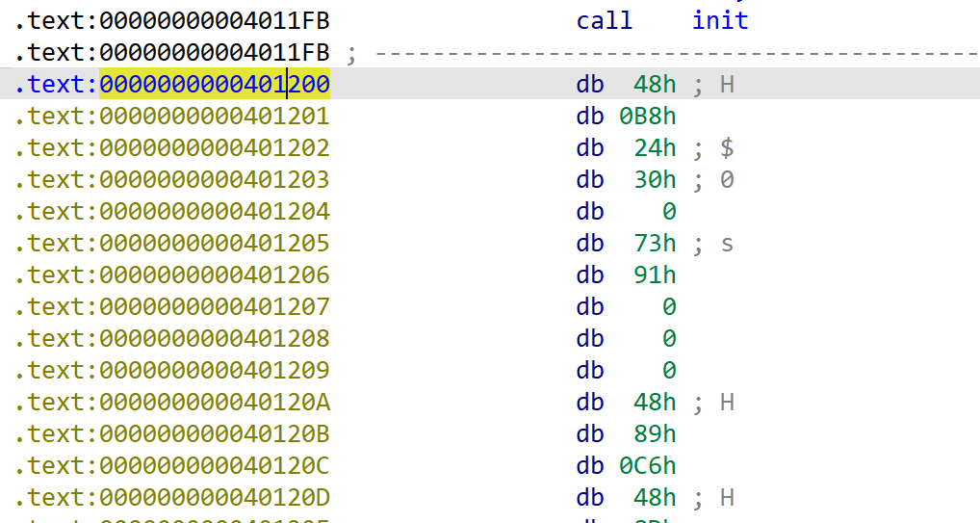This screenshot has width=980, height=523.
Task: Select address line 0000000000401201
Action: [x=215, y=117]
